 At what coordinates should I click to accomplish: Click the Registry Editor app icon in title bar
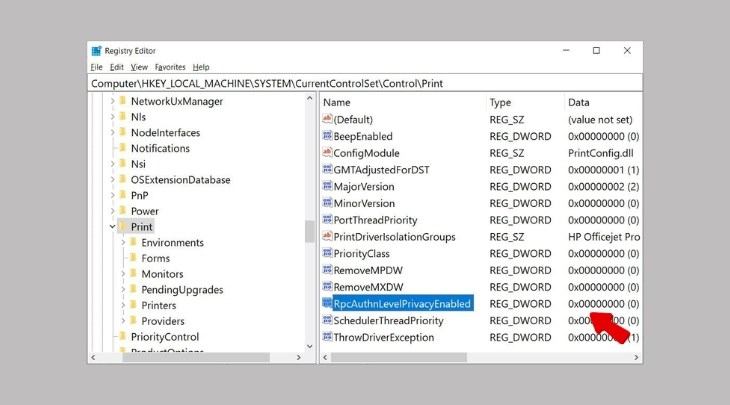[x=97, y=51]
